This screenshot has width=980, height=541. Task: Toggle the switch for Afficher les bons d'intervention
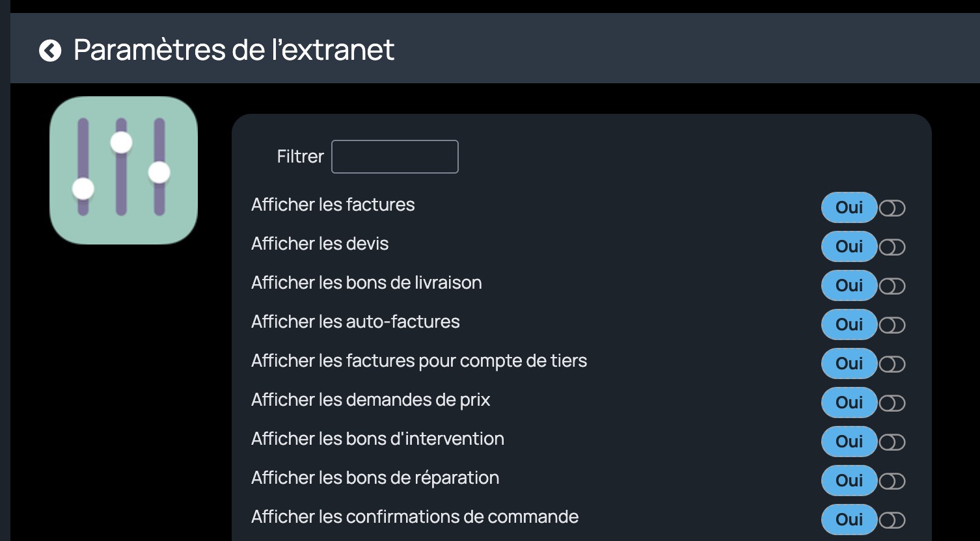[x=892, y=442]
